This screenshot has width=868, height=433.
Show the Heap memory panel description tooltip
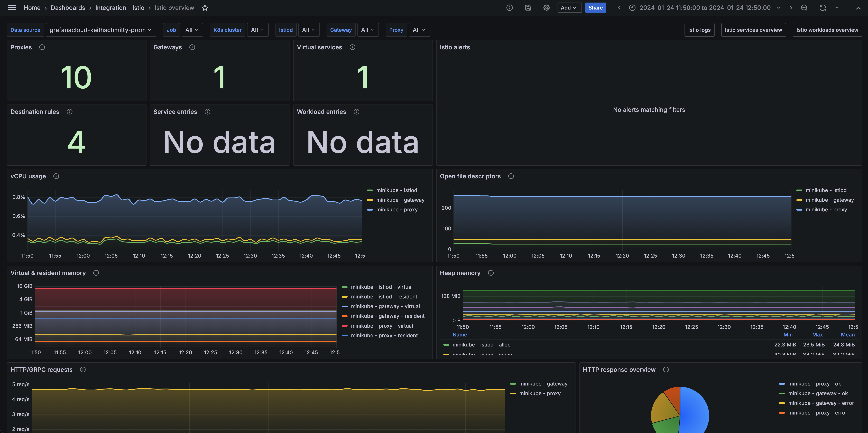[x=491, y=273]
